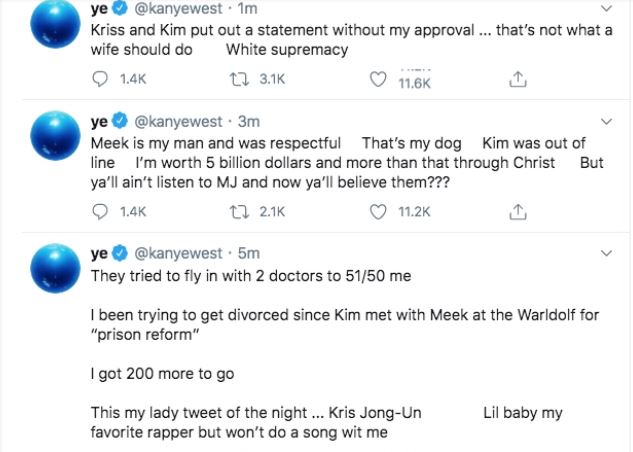
Task: Open the 5m timestamp link
Action: coord(249,253)
